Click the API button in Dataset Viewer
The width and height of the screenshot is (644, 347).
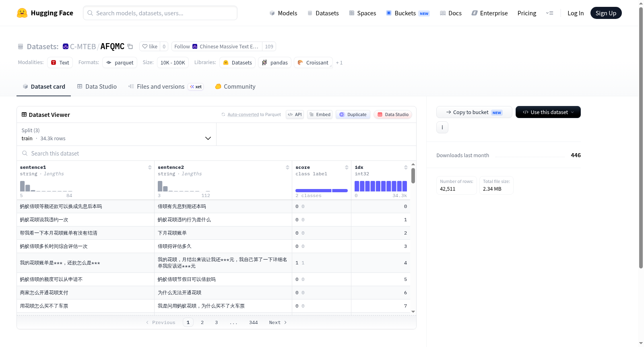(295, 114)
